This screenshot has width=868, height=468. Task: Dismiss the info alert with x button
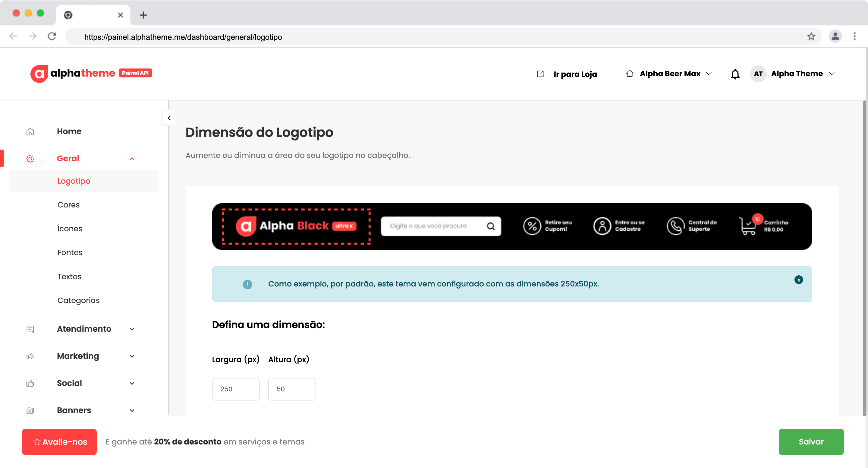pos(798,280)
